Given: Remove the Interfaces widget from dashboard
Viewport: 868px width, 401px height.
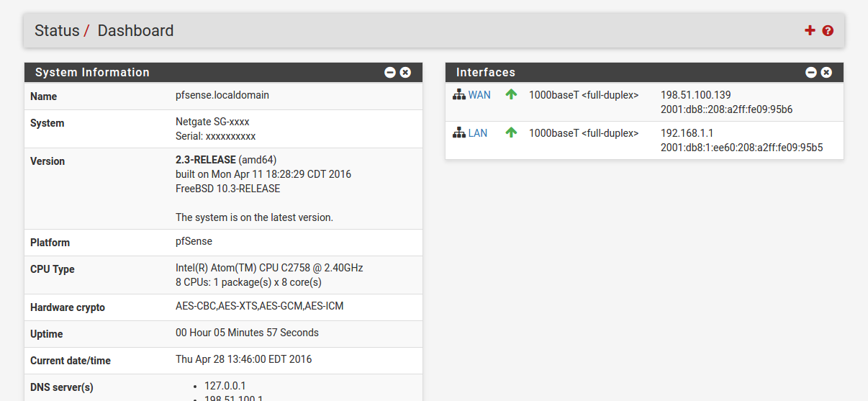Looking at the screenshot, I should pos(826,72).
